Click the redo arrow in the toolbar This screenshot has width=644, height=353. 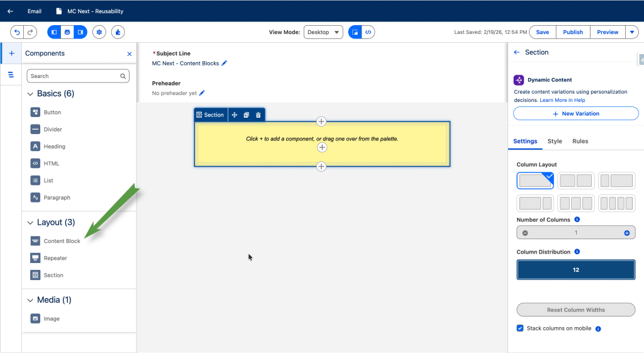pyautogui.click(x=30, y=32)
